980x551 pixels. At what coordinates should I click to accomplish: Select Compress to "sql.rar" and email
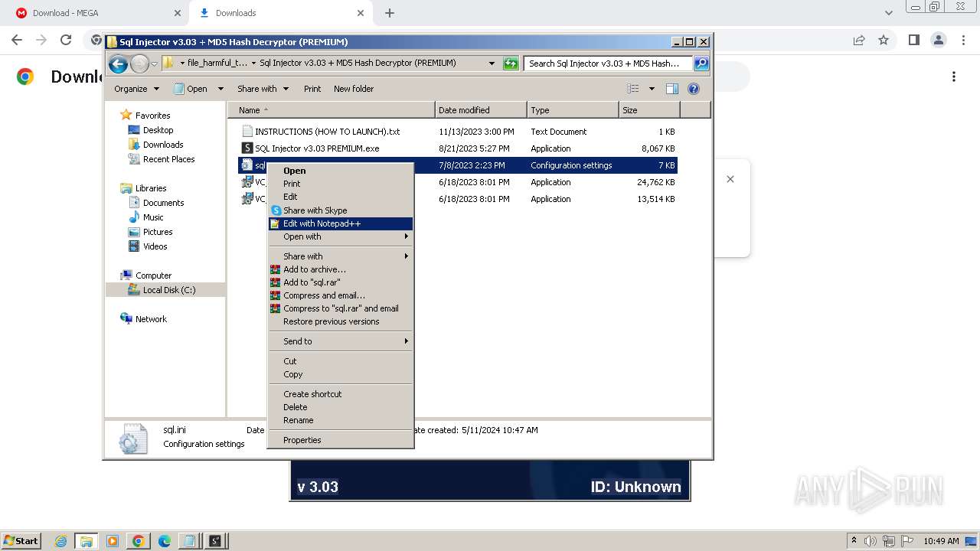341,308
